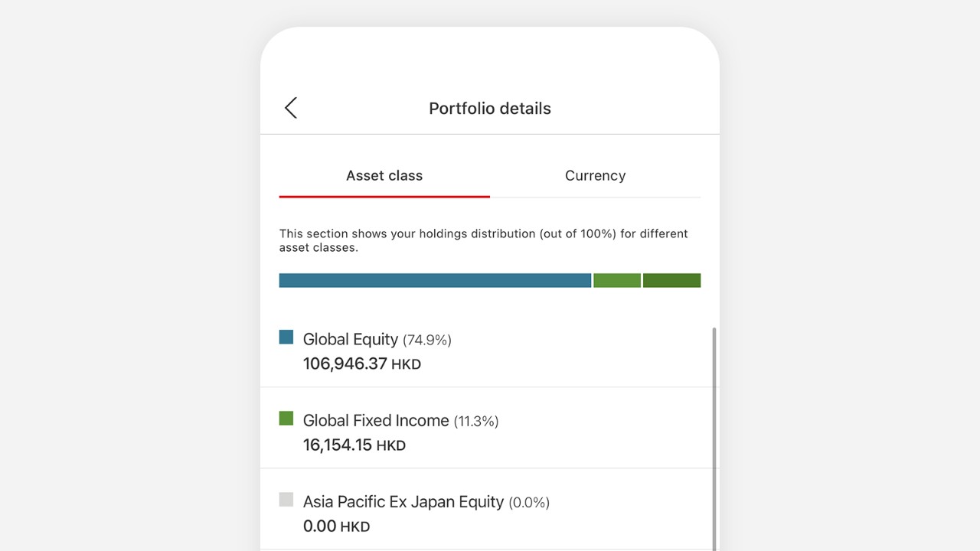Click the Portfolio details title
The image size is (980, 551).
(x=490, y=109)
